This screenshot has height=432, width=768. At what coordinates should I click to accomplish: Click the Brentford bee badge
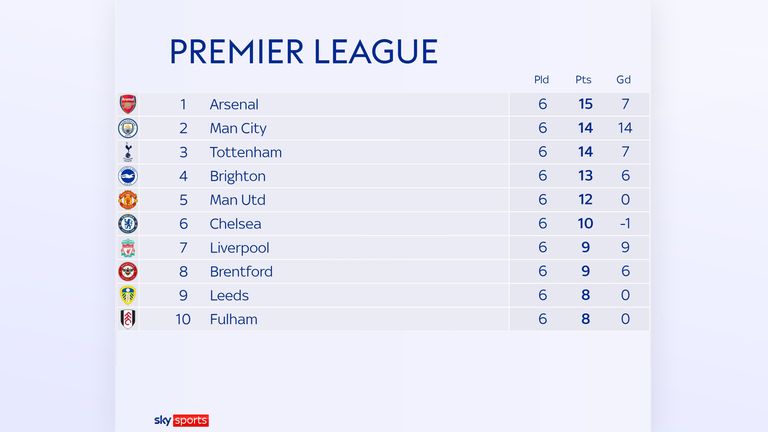click(x=128, y=271)
